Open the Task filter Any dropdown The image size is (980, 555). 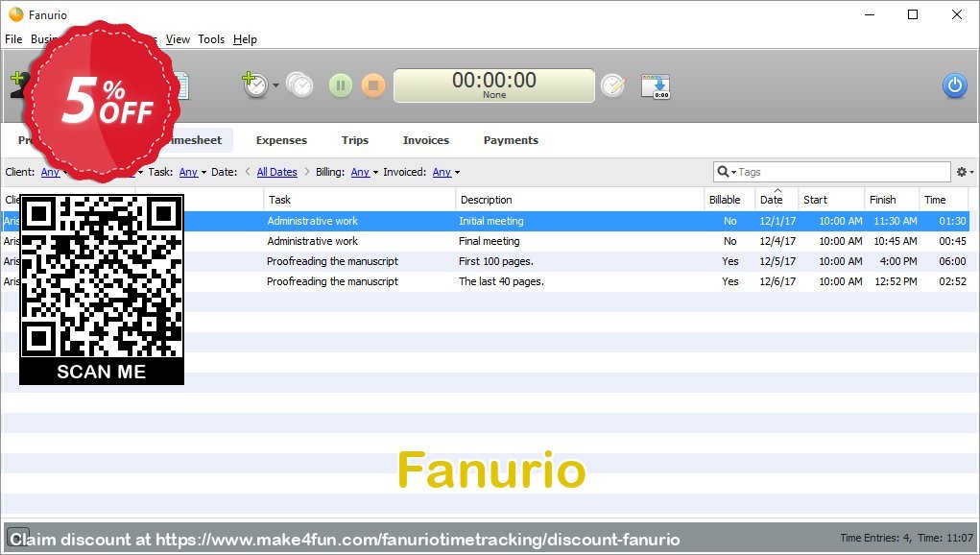point(193,172)
